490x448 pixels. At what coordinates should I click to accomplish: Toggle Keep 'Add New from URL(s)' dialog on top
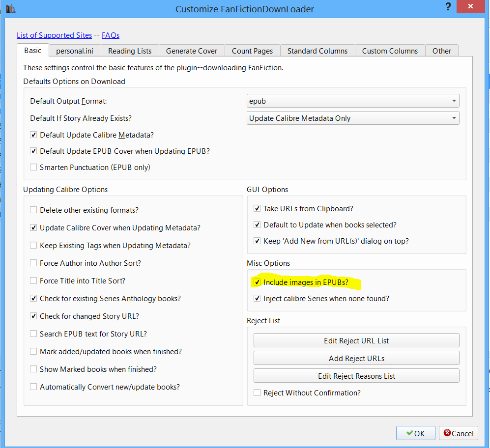click(257, 241)
